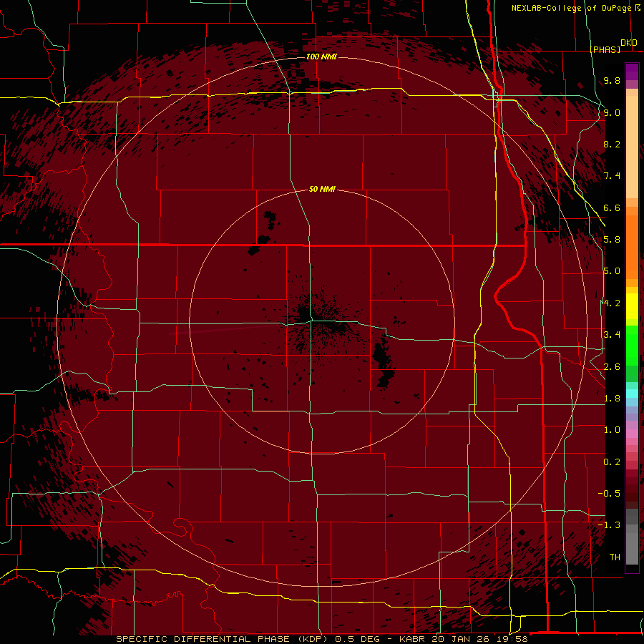Click the 9.8 value on the color scale
Image resolution: width=644 pixels, height=644 pixels.
pyautogui.click(x=612, y=81)
